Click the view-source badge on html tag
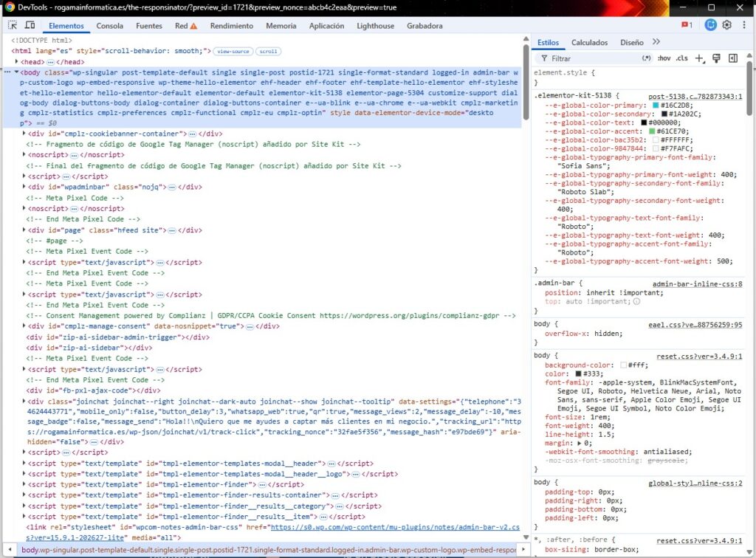Viewport: 756px width, 558px height. click(x=233, y=51)
